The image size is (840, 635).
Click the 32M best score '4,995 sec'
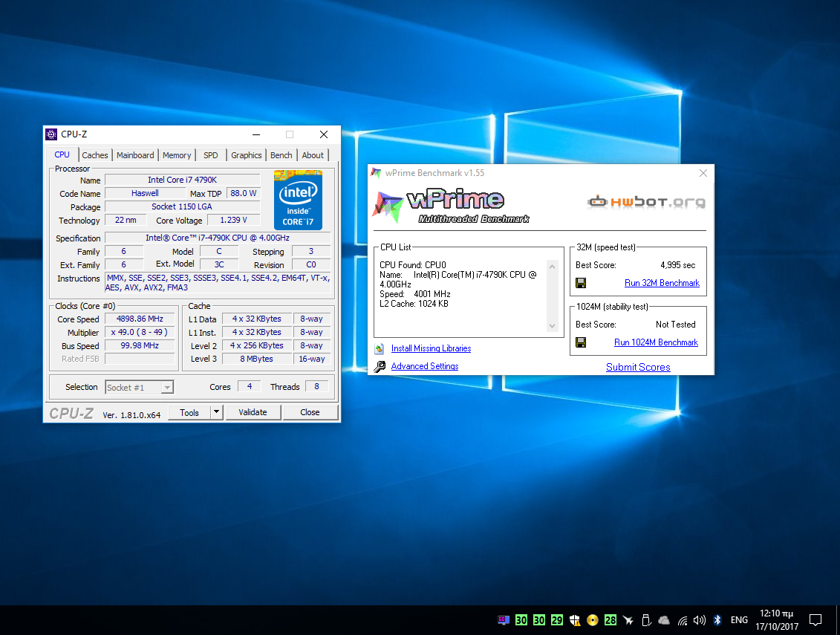677,265
